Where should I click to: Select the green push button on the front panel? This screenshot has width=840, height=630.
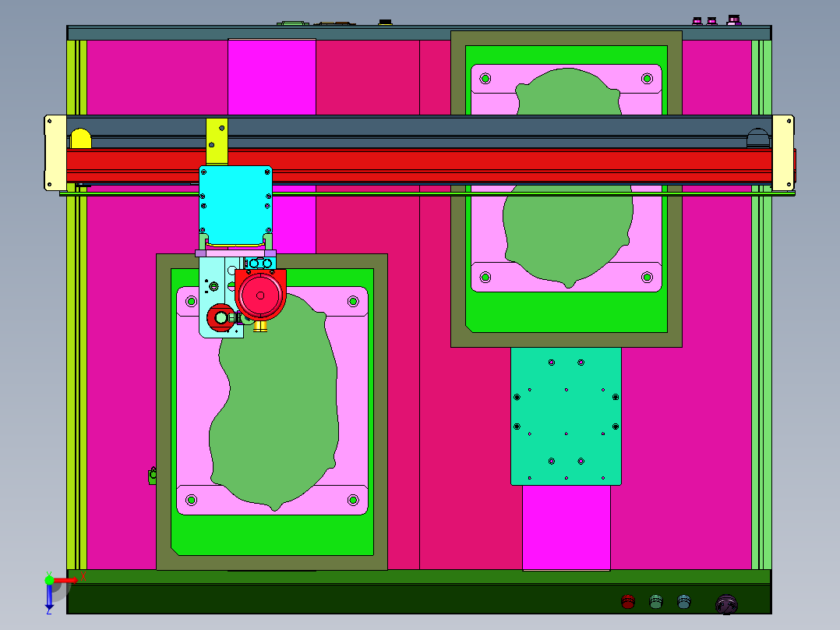tap(656, 602)
